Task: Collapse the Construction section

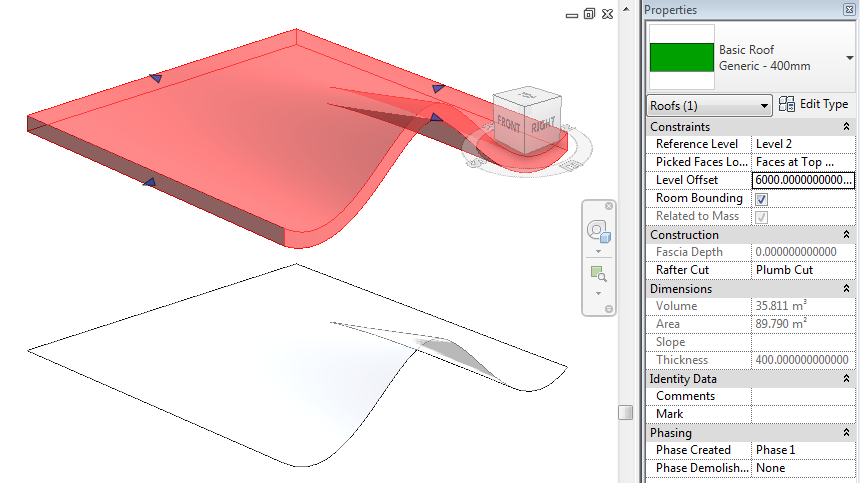Action: 846,235
